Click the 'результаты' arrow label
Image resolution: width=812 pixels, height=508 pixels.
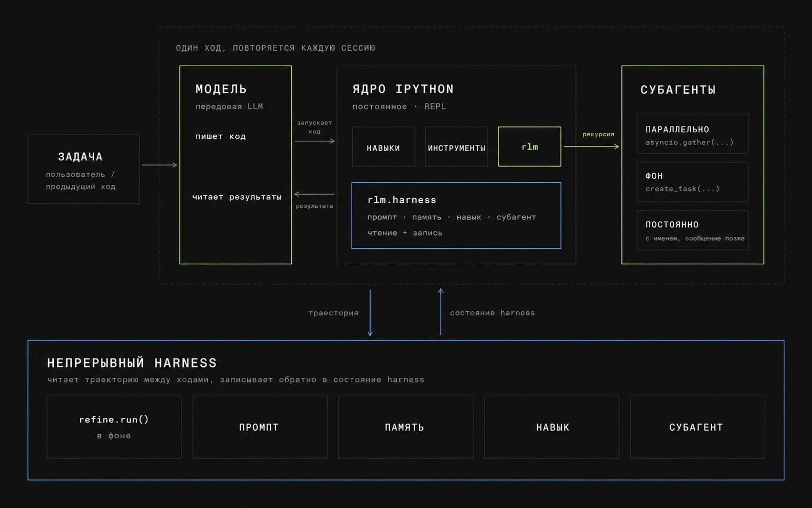(x=314, y=206)
